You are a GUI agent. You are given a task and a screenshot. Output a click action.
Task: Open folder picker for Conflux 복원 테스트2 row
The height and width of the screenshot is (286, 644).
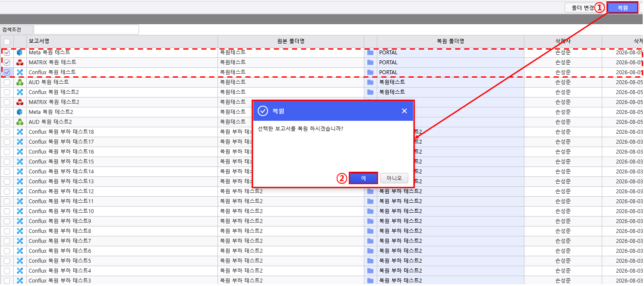point(370,92)
